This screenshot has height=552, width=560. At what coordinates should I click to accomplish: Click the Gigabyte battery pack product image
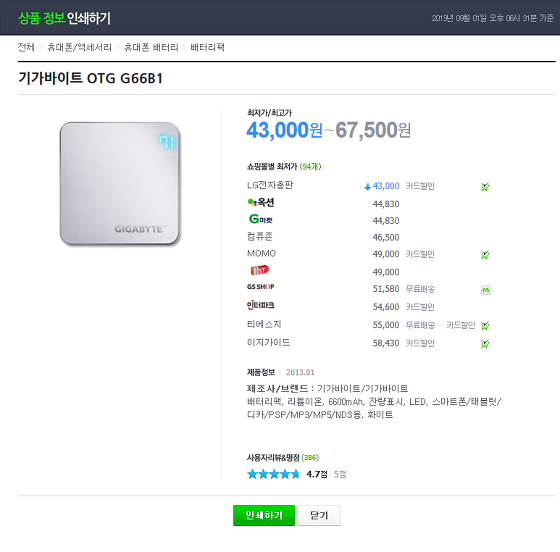pyautogui.click(x=120, y=184)
